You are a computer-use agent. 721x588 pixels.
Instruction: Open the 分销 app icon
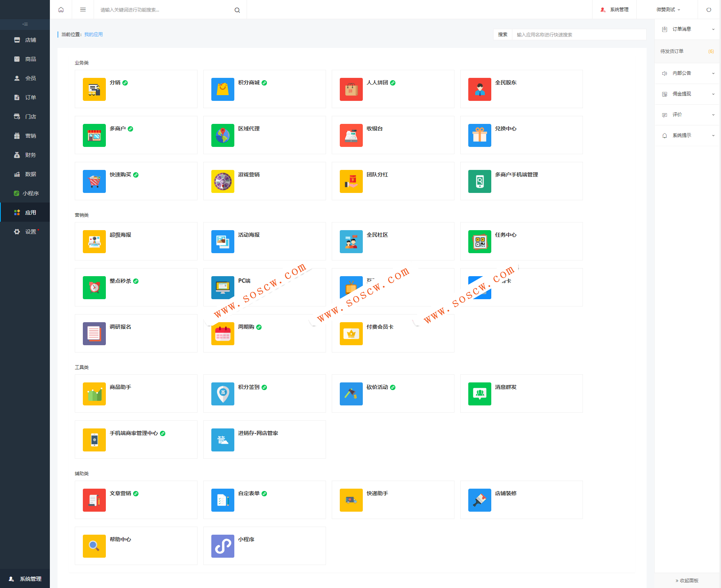[x=94, y=89]
